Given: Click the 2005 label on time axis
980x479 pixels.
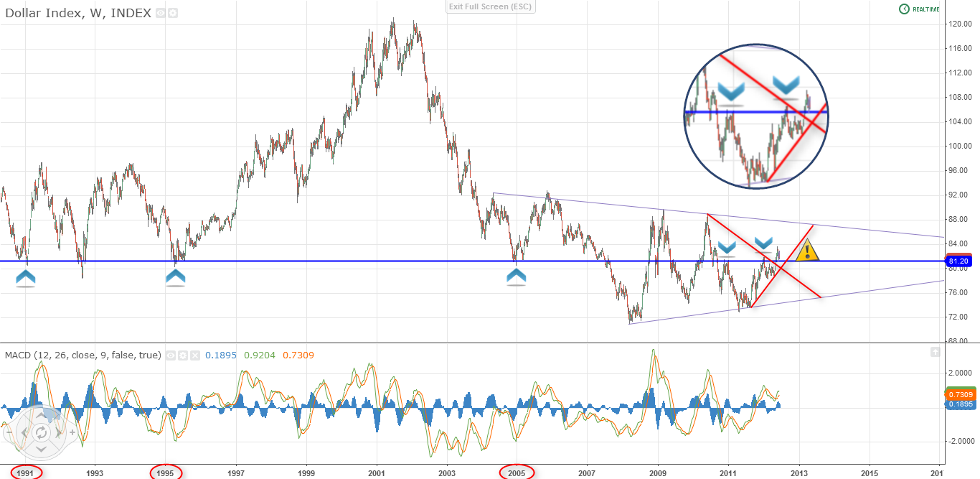Looking at the screenshot, I should pyautogui.click(x=517, y=473).
